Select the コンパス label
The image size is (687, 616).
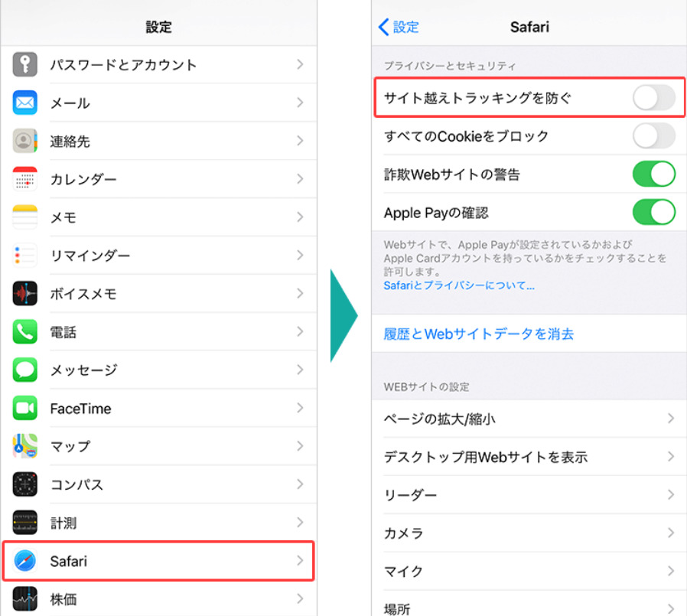[77, 484]
